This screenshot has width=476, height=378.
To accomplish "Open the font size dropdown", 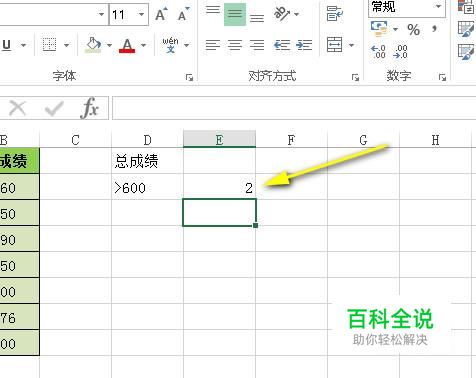I will coord(142,14).
